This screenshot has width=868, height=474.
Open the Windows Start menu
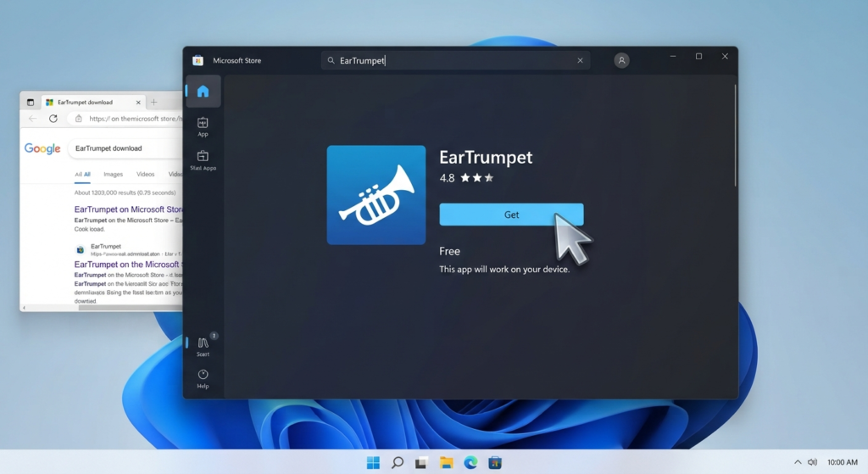[x=373, y=463]
